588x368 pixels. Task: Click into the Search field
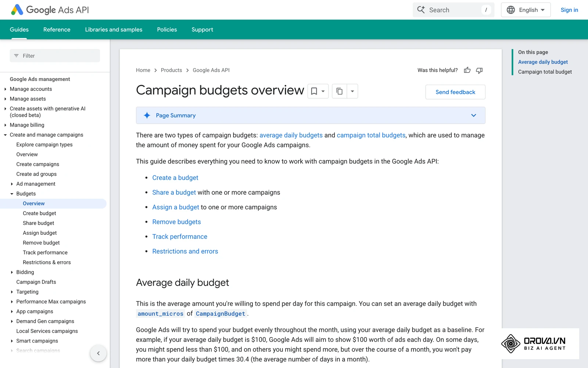click(x=453, y=10)
